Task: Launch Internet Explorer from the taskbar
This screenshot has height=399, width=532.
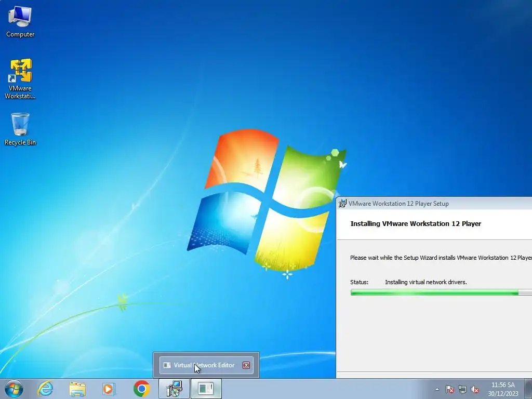Action: (x=46, y=389)
